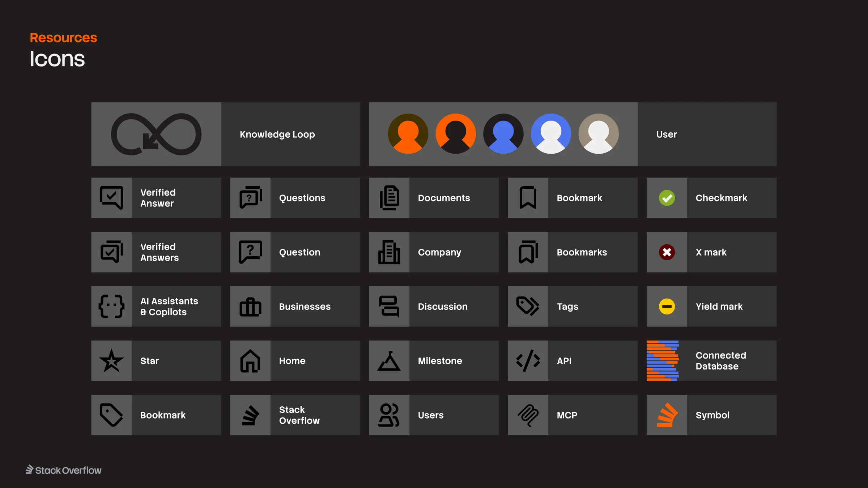868x488 pixels.
Task: Select the Home house icon
Action: 250,361
